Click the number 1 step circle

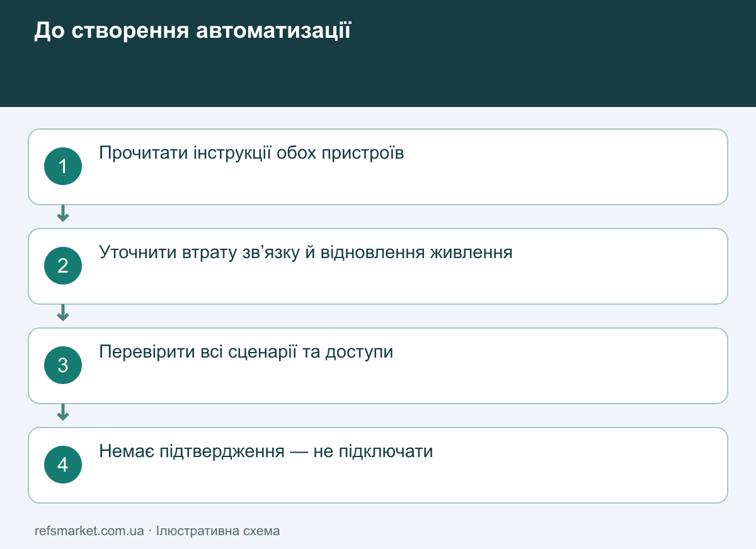coord(63,166)
